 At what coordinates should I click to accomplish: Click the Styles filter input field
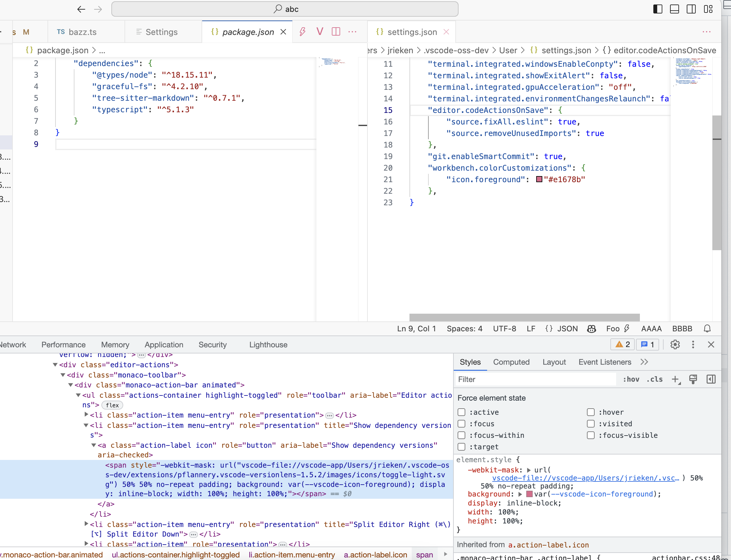[x=534, y=379]
